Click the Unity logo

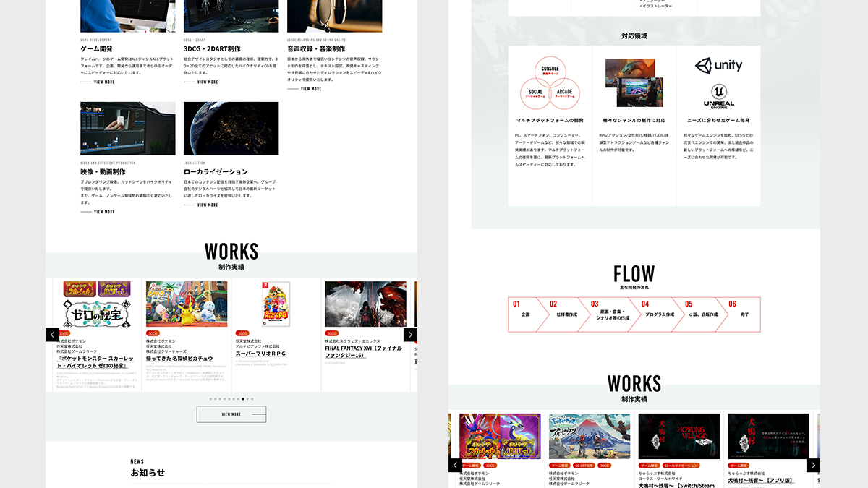pyautogui.click(x=718, y=66)
